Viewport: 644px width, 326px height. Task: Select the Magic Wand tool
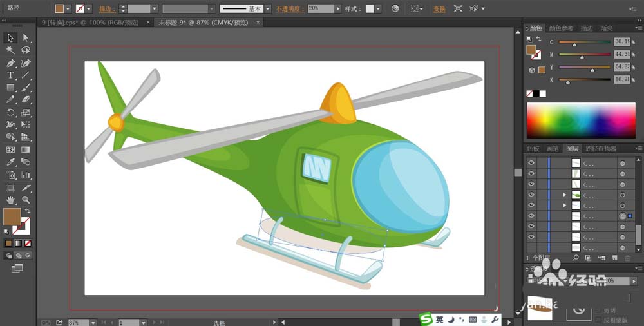click(x=10, y=50)
